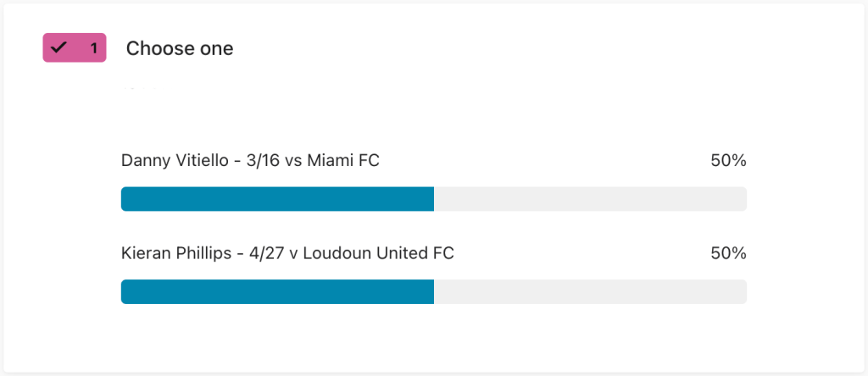This screenshot has width=868, height=376.
Task: Click the 50% result next to Kieran Phillips
Action: click(728, 253)
